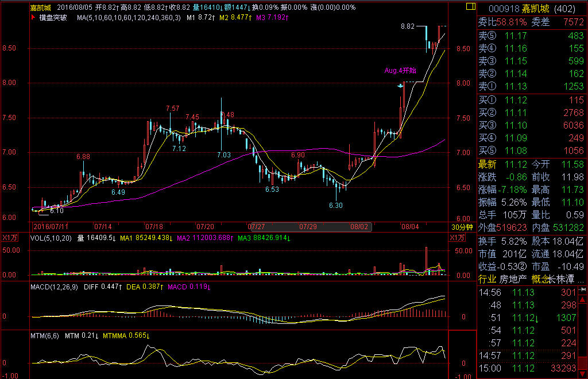Screen dimensions: 588x379
Task: Click the 行业 industry label
Action: tap(488, 280)
